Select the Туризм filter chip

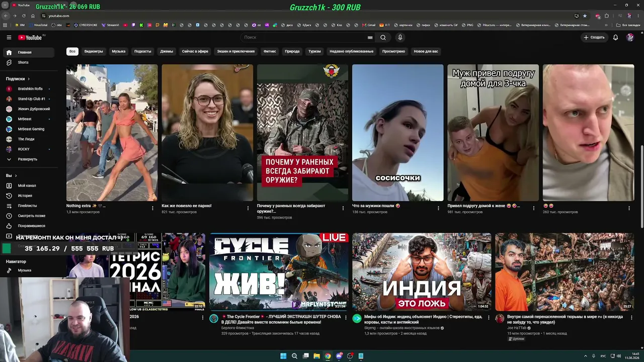click(314, 51)
